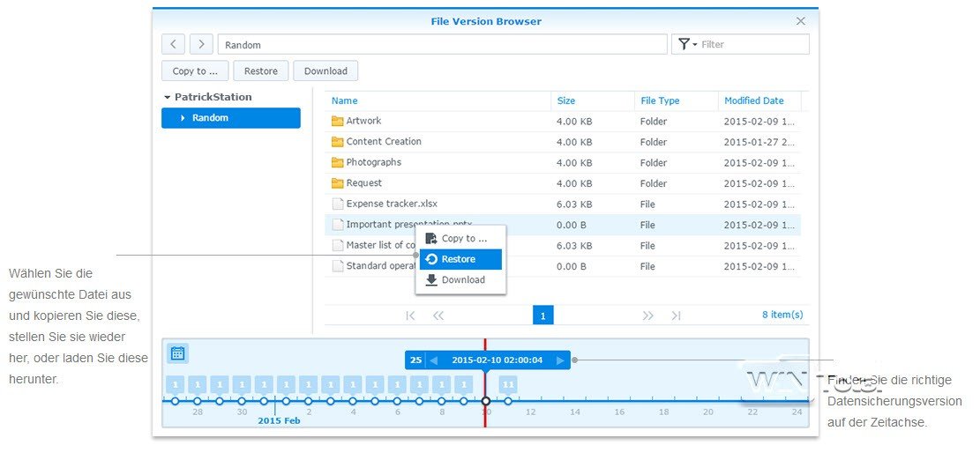This screenshot has width=980, height=453.
Task: Select the timeline point above date 2
Action: click(308, 401)
